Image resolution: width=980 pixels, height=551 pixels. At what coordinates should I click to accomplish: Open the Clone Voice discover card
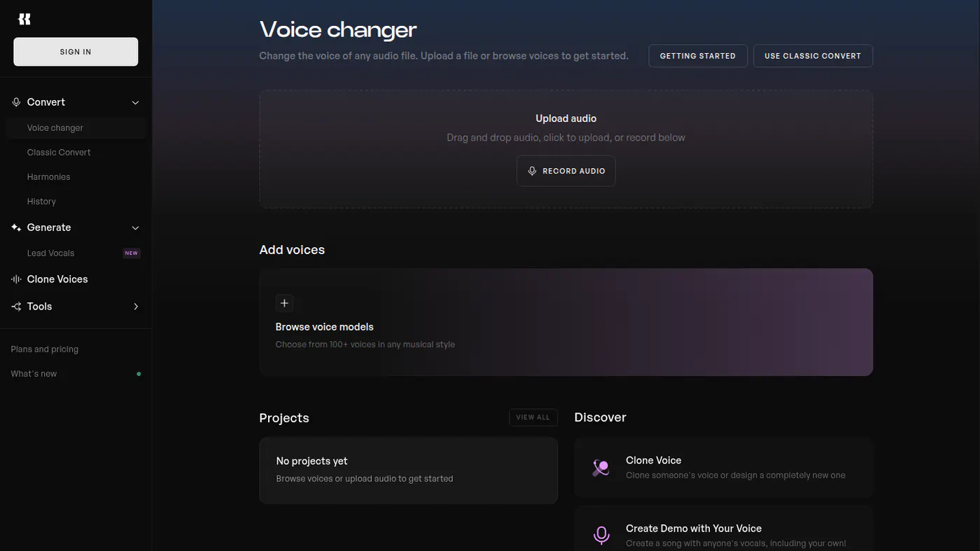pos(724,468)
